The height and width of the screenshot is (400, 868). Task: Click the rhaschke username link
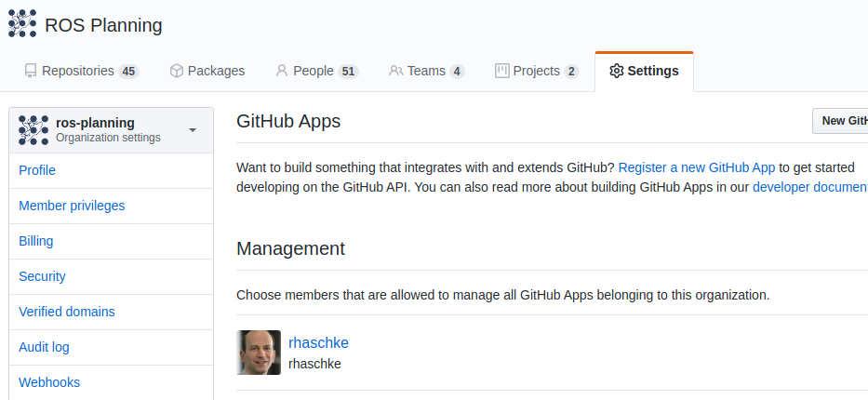(318, 343)
